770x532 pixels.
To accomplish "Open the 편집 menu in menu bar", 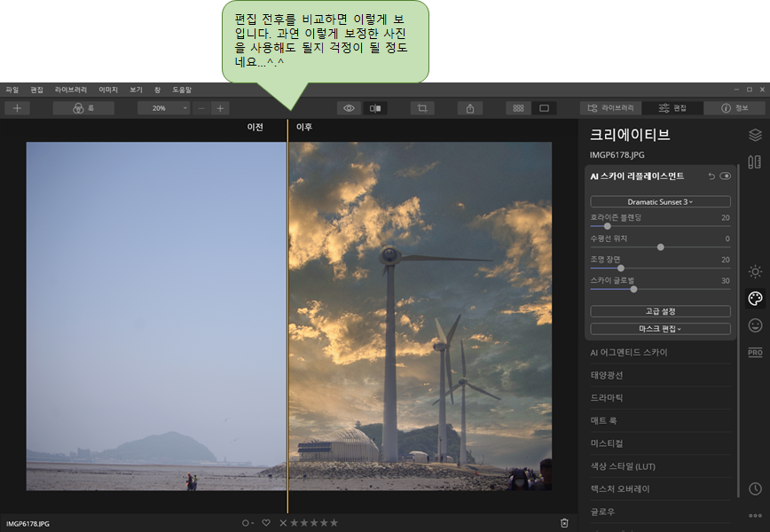I will (37, 90).
